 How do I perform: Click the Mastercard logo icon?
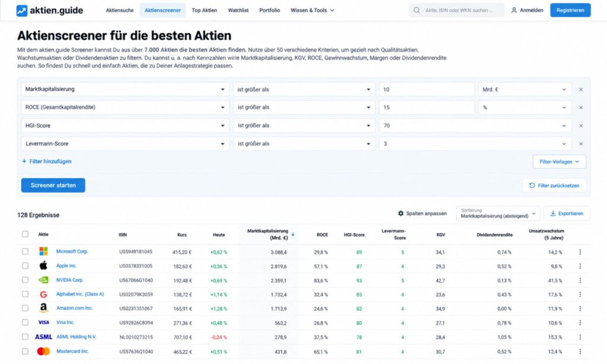[43, 351]
